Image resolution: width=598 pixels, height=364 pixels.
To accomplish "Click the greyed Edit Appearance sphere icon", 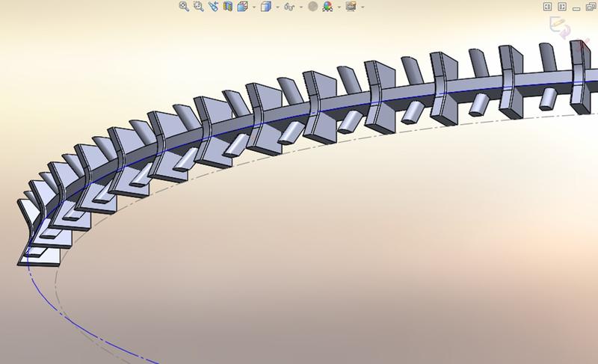I will 312,7.
